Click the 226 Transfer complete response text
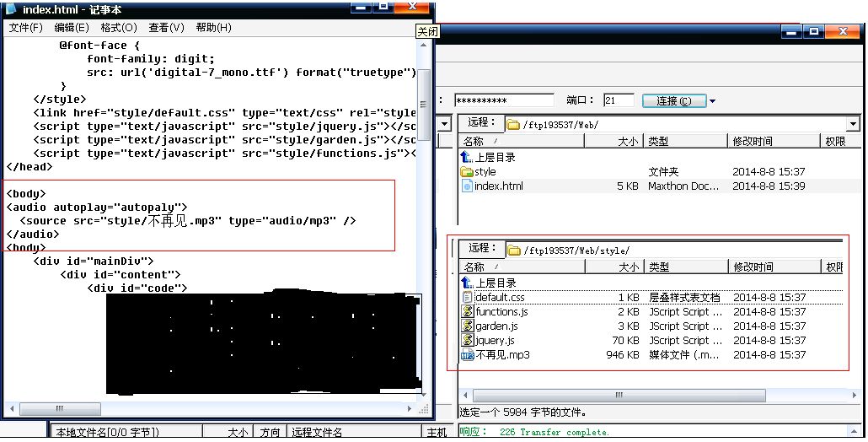868x442 pixels. click(555, 432)
